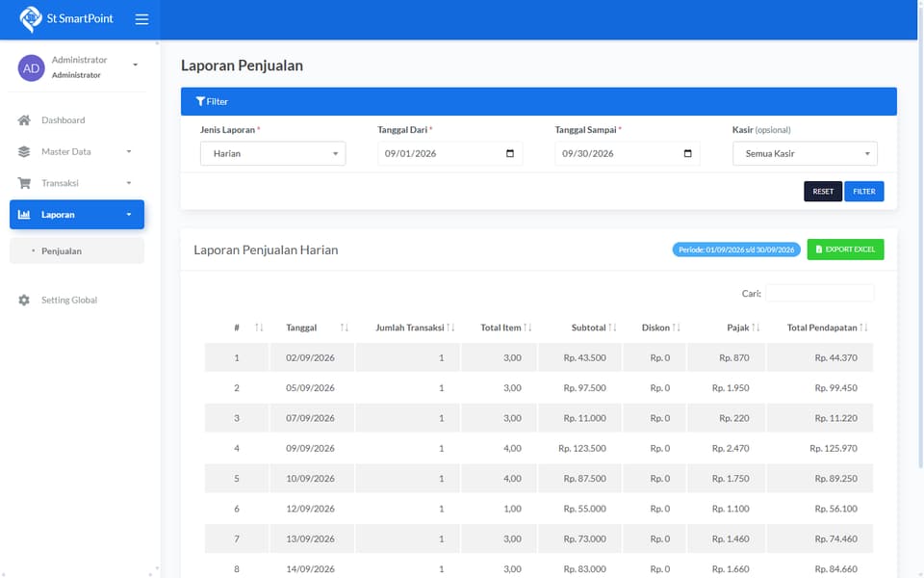Click the Tanggal Sampai date field

[627, 153]
